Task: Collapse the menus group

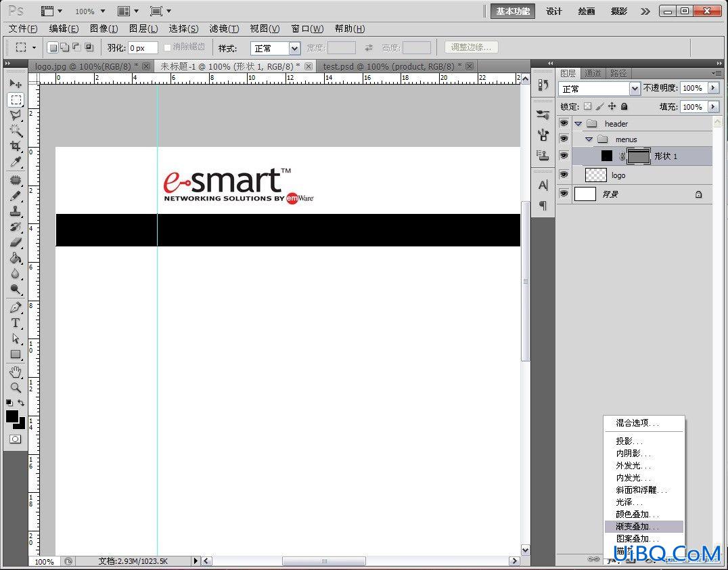Action: point(589,139)
